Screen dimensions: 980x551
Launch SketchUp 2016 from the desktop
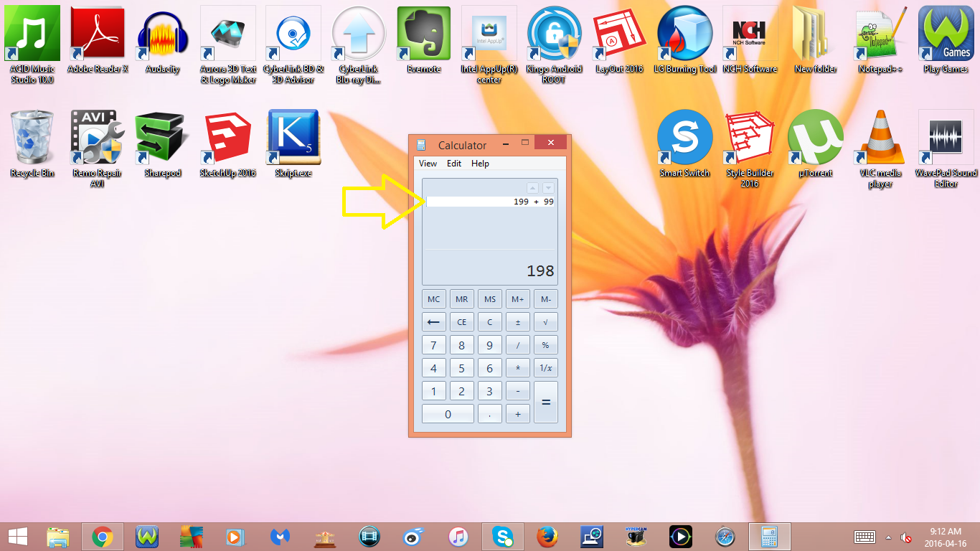[227, 136]
